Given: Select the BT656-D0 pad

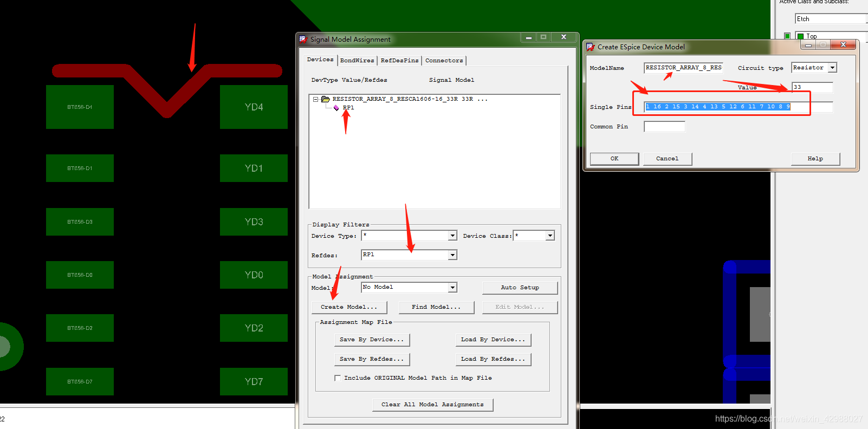Looking at the screenshot, I should (x=80, y=275).
